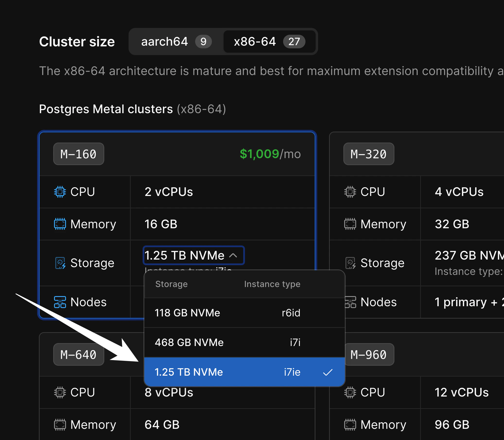Click the CPU icon on the M-320 card
This screenshot has width=504, height=440.
click(x=350, y=192)
